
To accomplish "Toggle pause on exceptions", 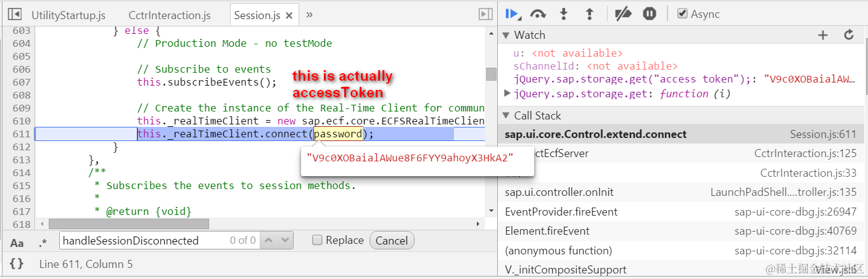I will pyautogui.click(x=650, y=14).
